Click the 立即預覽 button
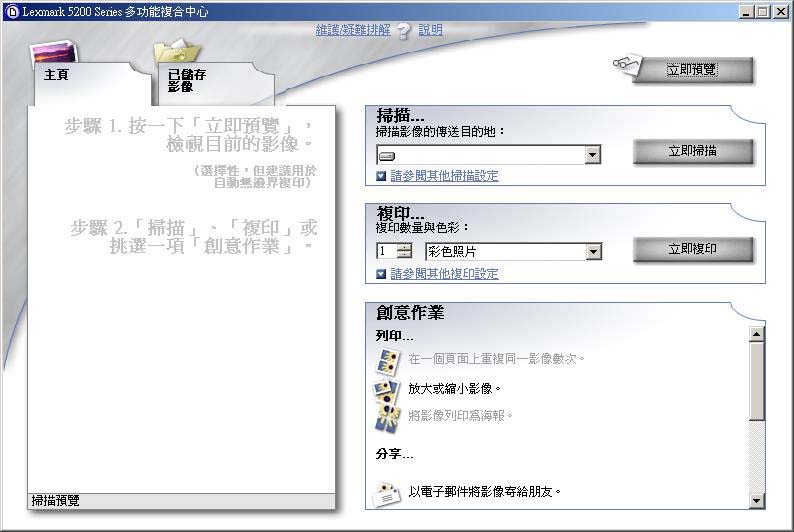Image resolution: width=794 pixels, height=532 pixels. pyautogui.click(x=692, y=70)
